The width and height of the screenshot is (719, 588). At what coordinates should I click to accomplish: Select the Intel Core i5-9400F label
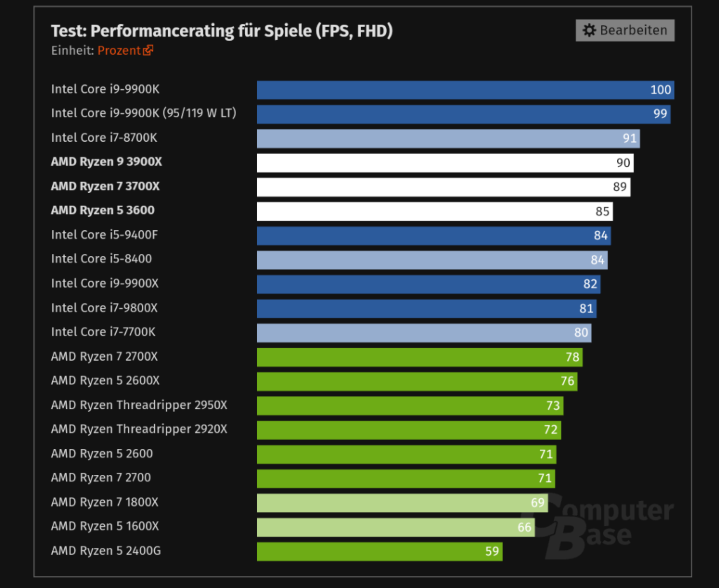click(105, 235)
